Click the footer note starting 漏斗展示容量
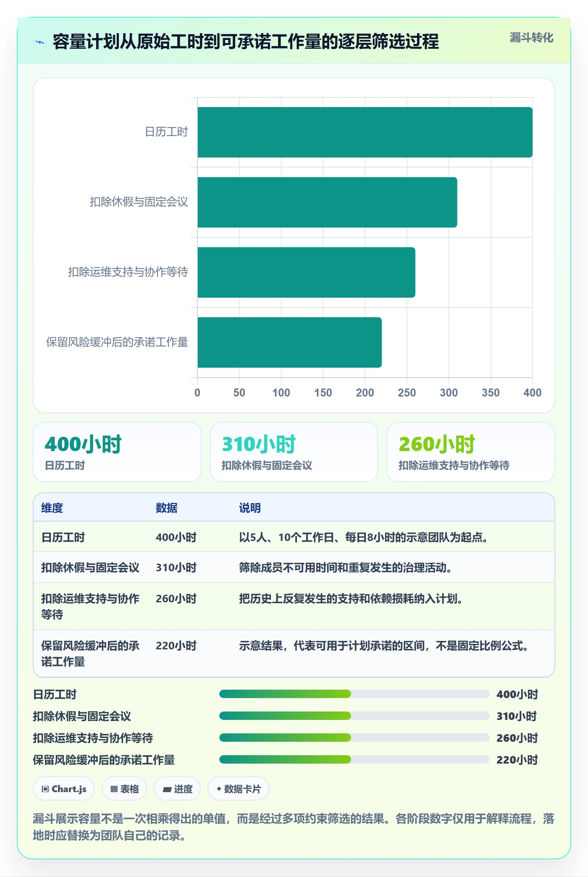Screen dimensions: 588x877 294,827
